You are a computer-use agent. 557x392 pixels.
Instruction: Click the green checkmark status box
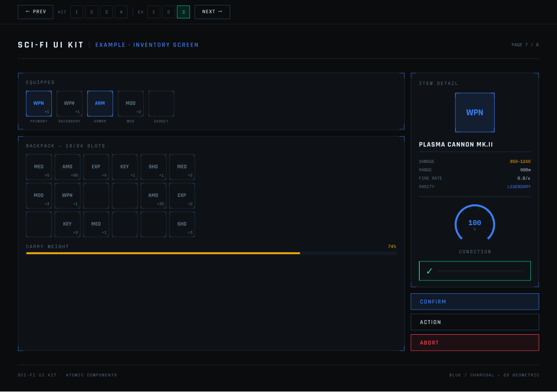click(475, 271)
